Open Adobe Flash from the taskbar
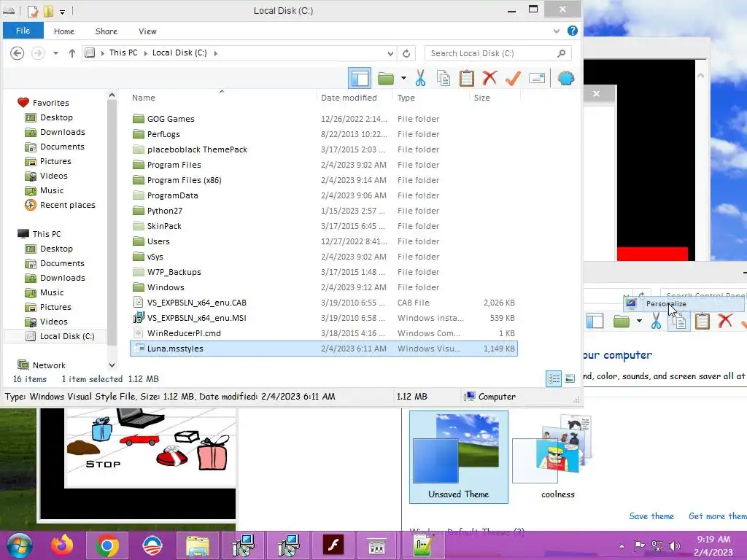Viewport: 747px width, 560px height. [x=333, y=545]
